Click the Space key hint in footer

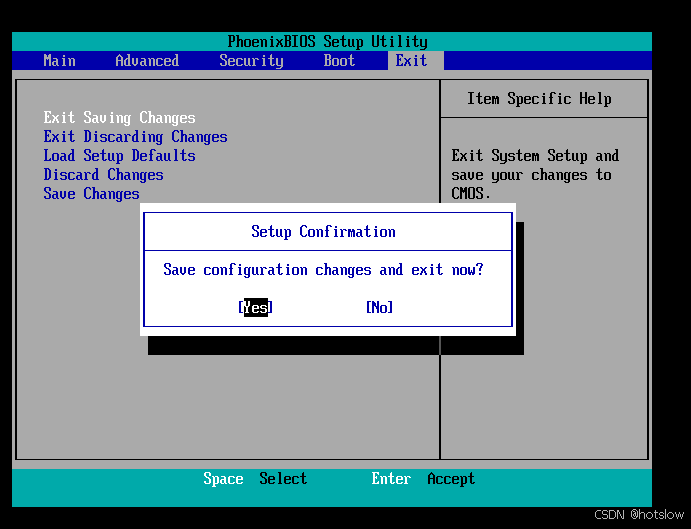coord(223,478)
